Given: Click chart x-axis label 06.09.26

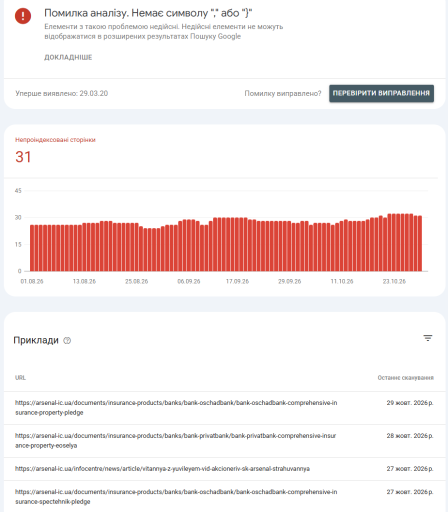Looking at the screenshot, I should pos(189,281).
